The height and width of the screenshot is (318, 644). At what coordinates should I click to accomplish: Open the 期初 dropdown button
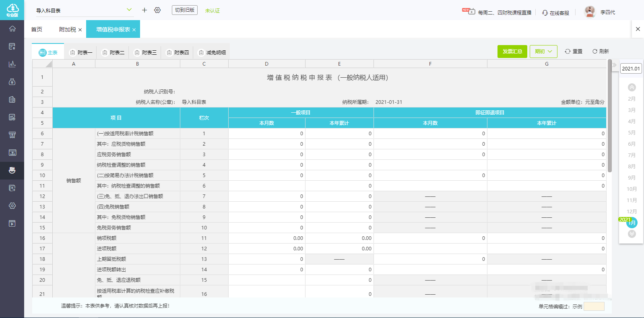(x=543, y=52)
